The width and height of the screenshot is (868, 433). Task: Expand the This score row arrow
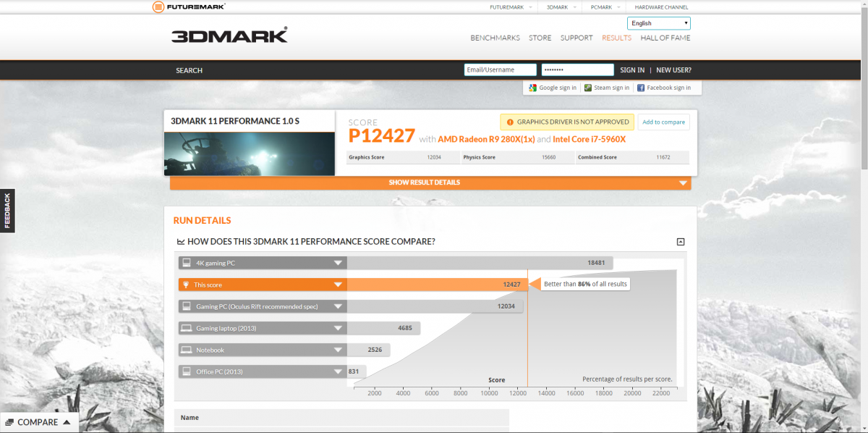pyautogui.click(x=338, y=285)
